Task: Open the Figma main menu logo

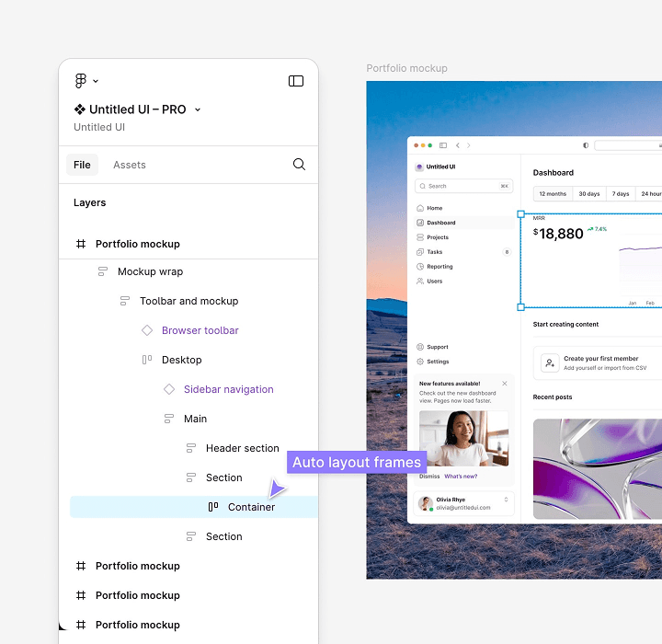Action: (x=80, y=81)
